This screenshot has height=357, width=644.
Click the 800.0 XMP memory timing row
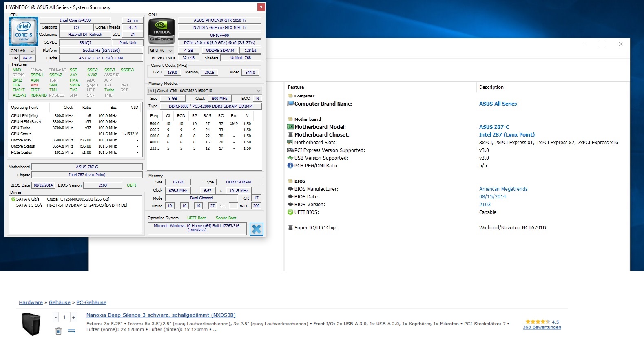204,123
